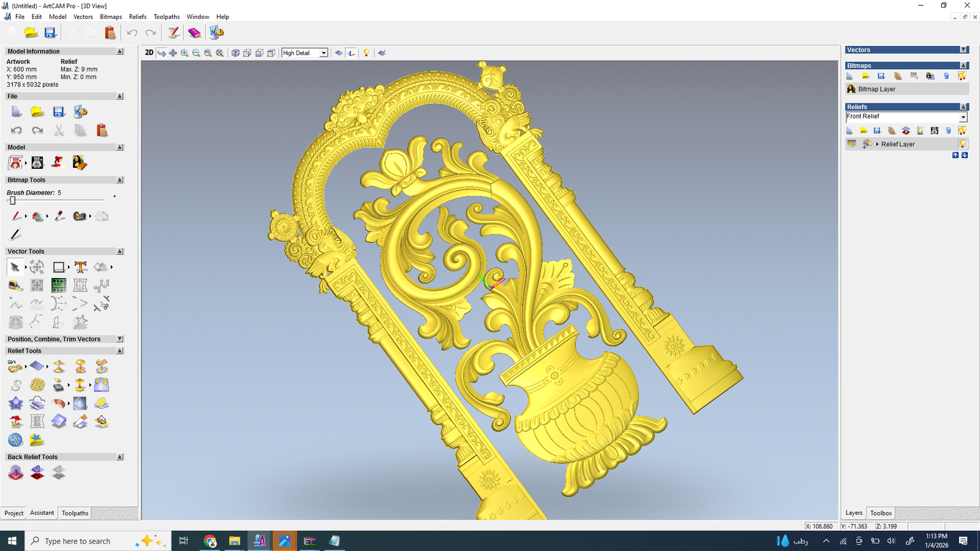
Task: Select the Pick Colour eyedropper tool
Action: point(59,216)
